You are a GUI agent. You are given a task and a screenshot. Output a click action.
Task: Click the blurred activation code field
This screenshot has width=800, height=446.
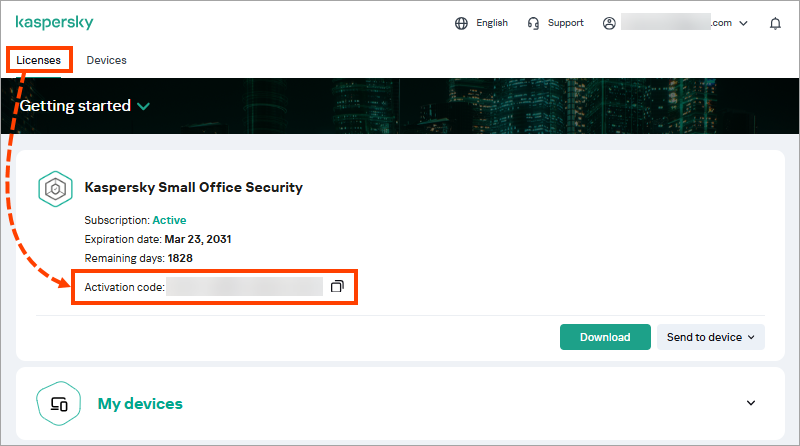click(x=244, y=287)
